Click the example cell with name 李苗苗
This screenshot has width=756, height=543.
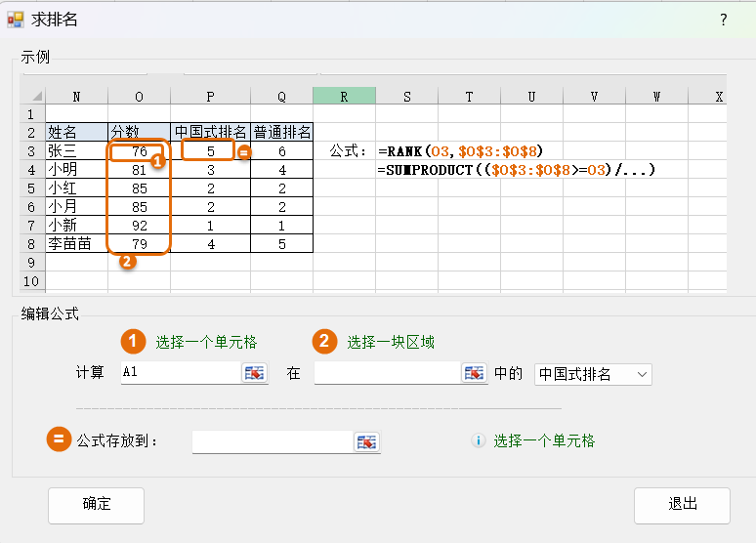(76, 243)
